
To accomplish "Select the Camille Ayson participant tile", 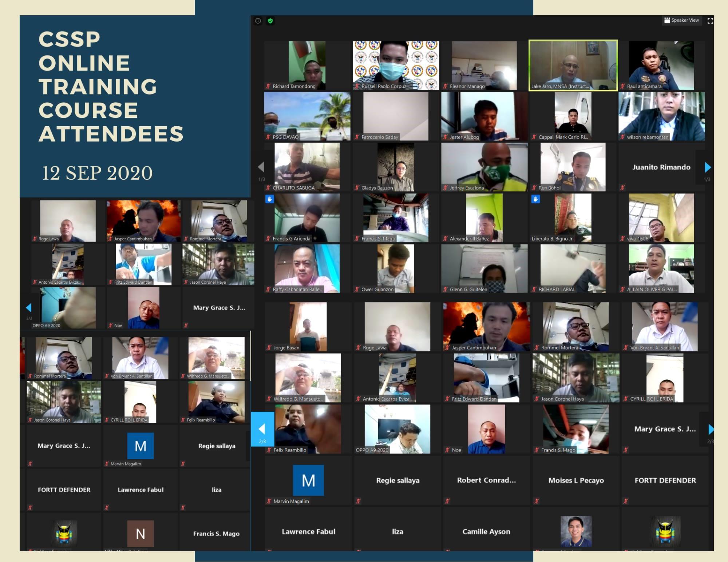I will 486,531.
